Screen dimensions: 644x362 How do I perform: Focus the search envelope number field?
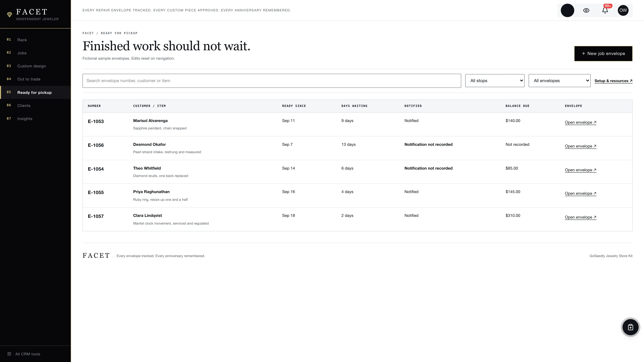(272, 81)
